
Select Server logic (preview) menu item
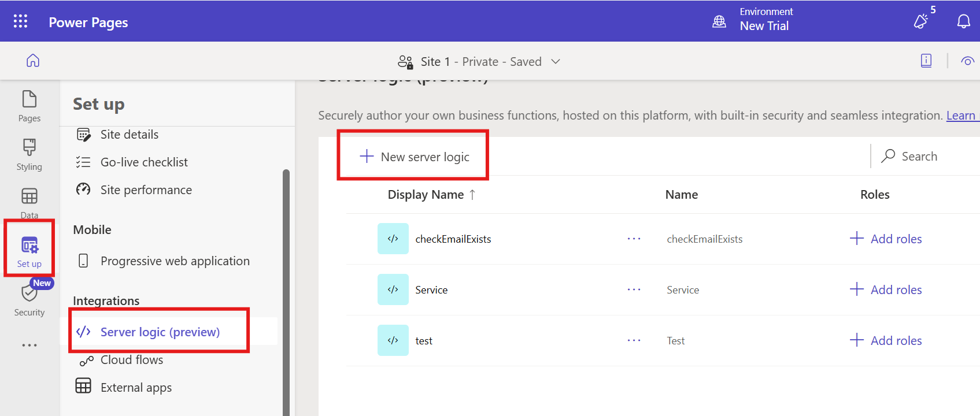[160, 332]
